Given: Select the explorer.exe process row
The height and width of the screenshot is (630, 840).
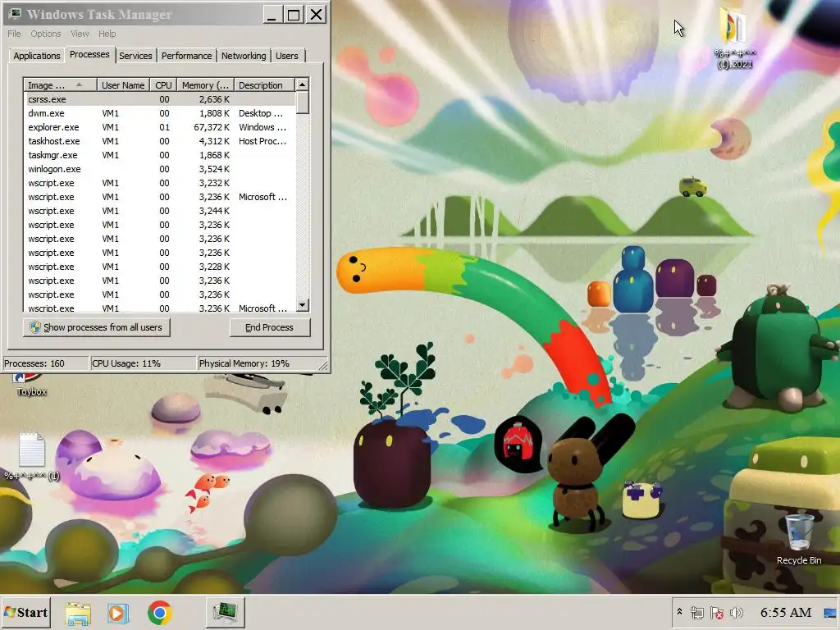Looking at the screenshot, I should (160, 127).
